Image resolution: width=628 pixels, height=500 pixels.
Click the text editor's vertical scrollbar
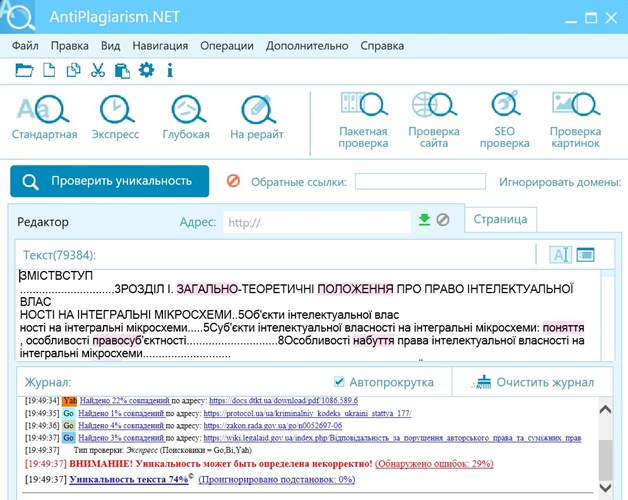pyautogui.click(x=608, y=315)
